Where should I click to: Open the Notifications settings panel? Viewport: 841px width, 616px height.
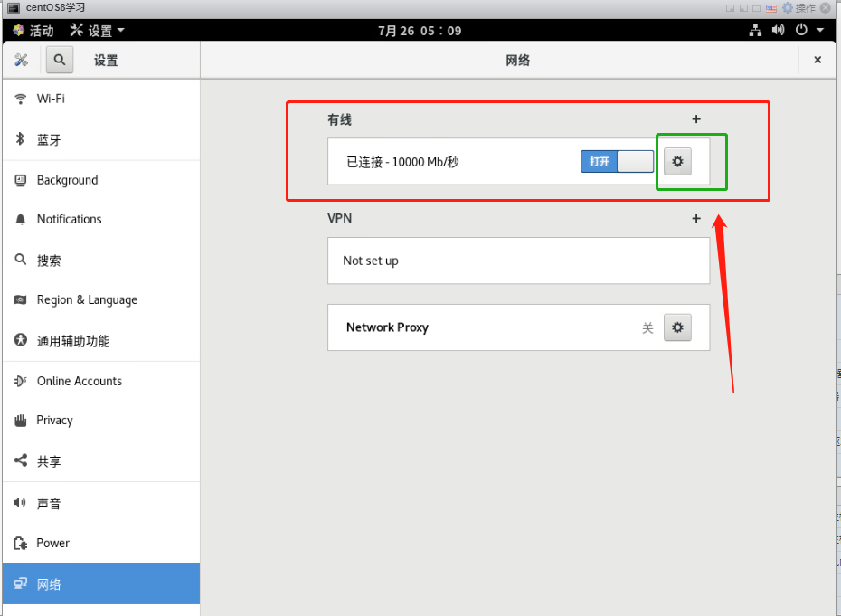coord(101,220)
